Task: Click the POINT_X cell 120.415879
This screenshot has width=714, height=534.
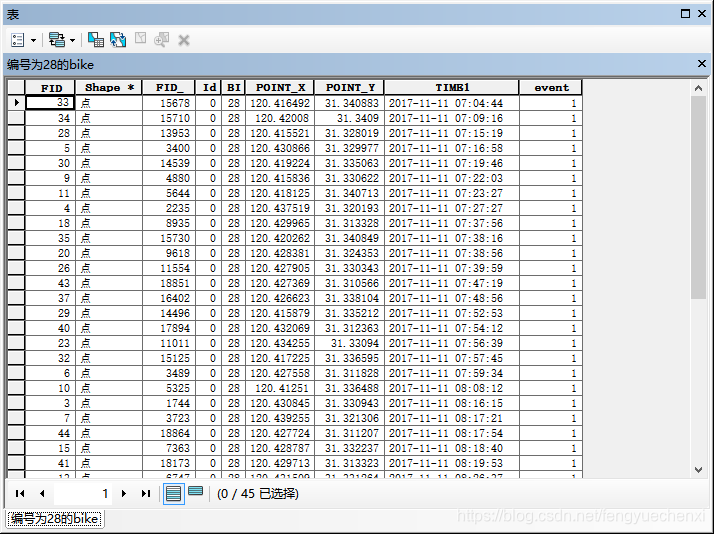Action: pyautogui.click(x=280, y=313)
